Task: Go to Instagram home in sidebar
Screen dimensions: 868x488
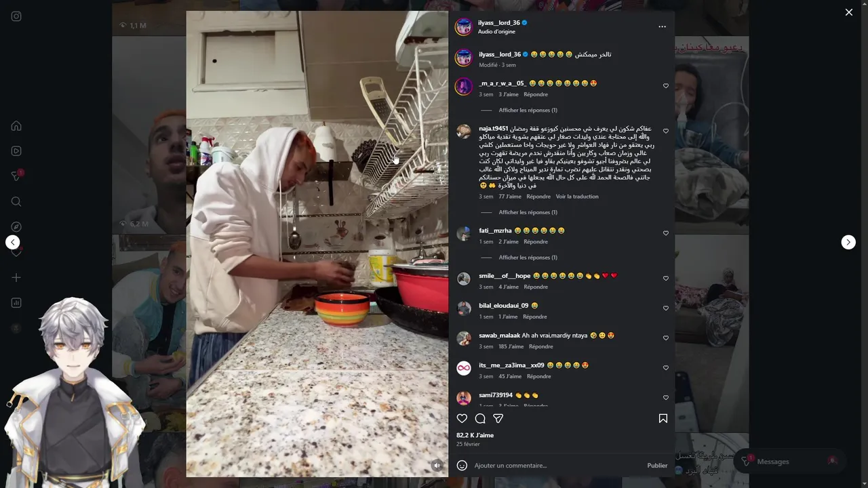Action: coord(16,125)
